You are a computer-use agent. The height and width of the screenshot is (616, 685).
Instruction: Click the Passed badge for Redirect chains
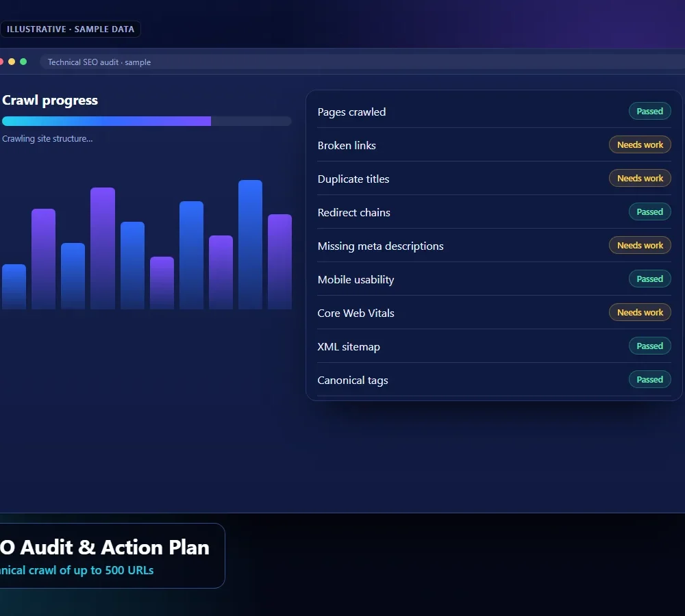[x=649, y=211]
